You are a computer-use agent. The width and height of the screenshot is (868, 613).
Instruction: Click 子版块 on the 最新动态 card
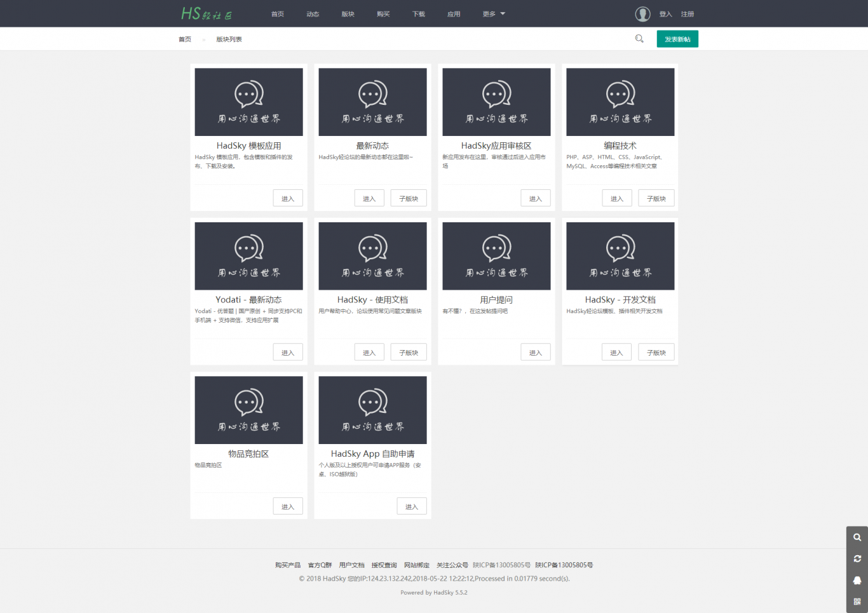pyautogui.click(x=409, y=198)
